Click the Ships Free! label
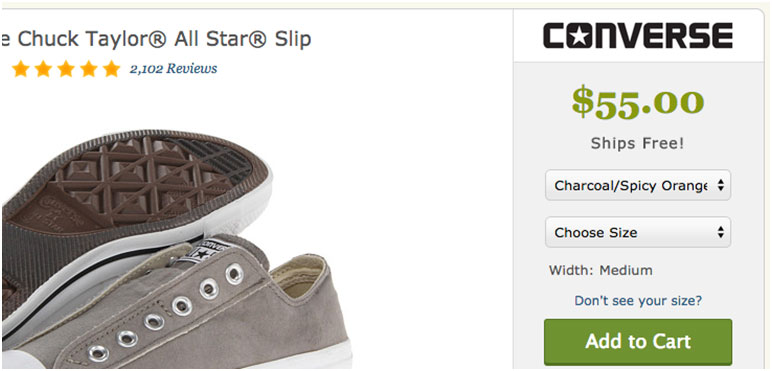 (638, 144)
